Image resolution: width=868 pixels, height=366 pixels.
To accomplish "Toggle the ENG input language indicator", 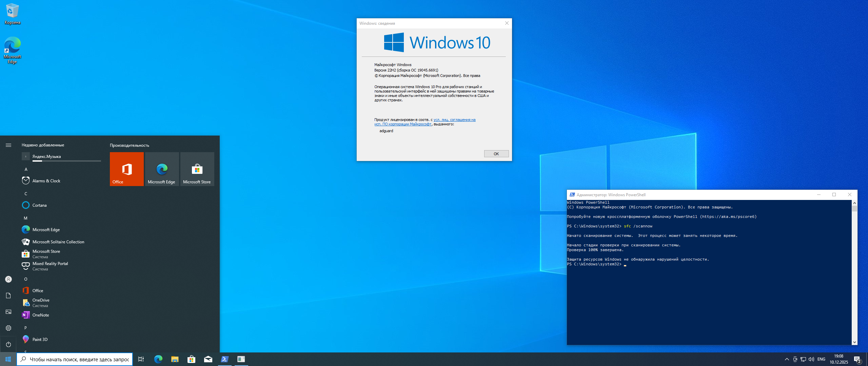I will pos(821,359).
